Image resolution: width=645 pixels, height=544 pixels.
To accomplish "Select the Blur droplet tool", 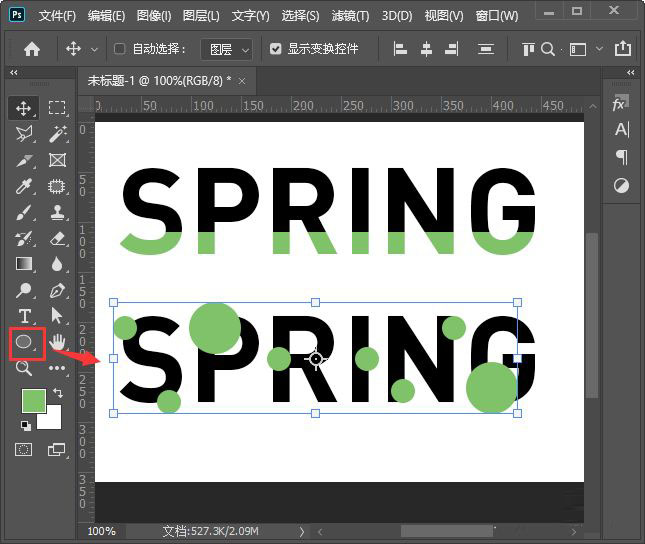I will click(57, 264).
